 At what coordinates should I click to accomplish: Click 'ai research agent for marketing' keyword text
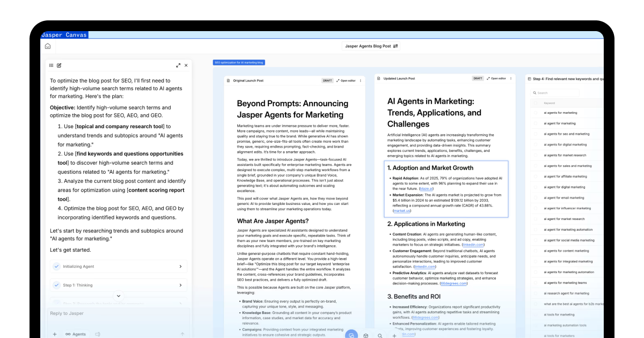566,293
